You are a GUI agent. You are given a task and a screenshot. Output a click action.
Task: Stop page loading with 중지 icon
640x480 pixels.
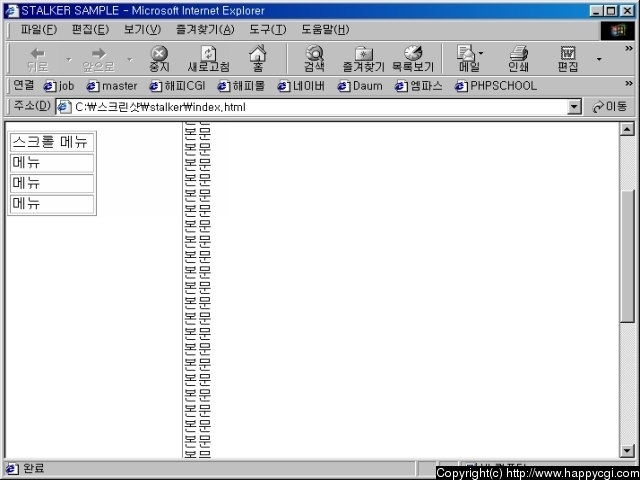pos(159,59)
